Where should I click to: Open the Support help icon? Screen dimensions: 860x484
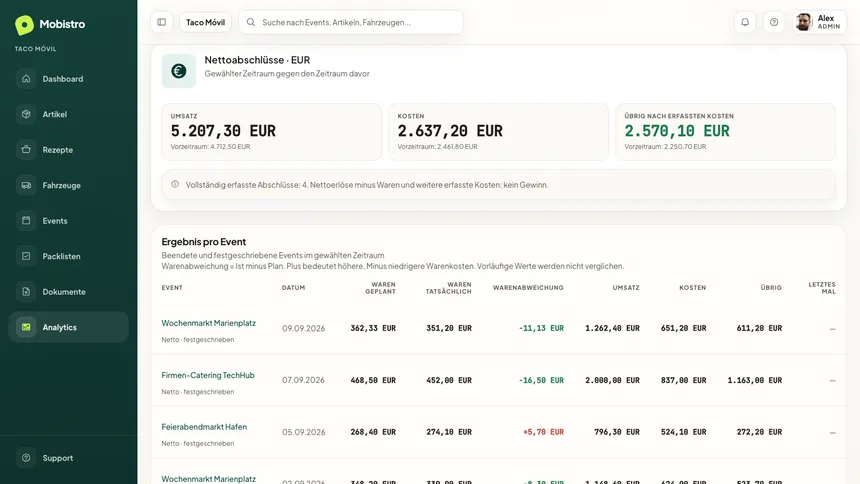tap(26, 458)
